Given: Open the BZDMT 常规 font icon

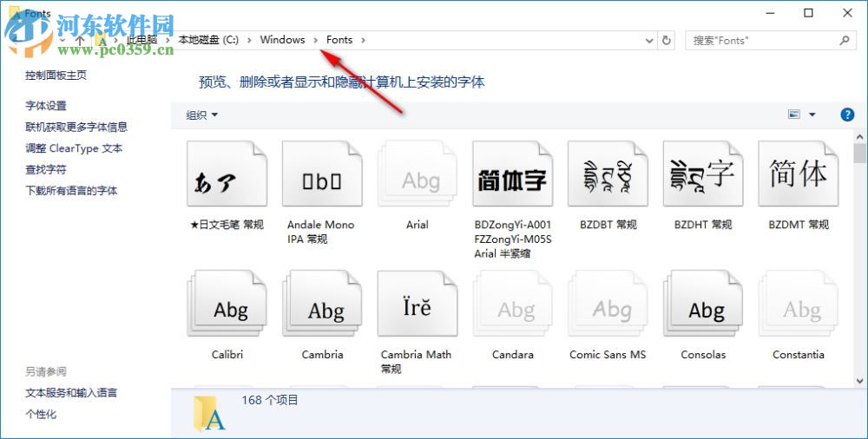Looking at the screenshot, I should [799, 174].
